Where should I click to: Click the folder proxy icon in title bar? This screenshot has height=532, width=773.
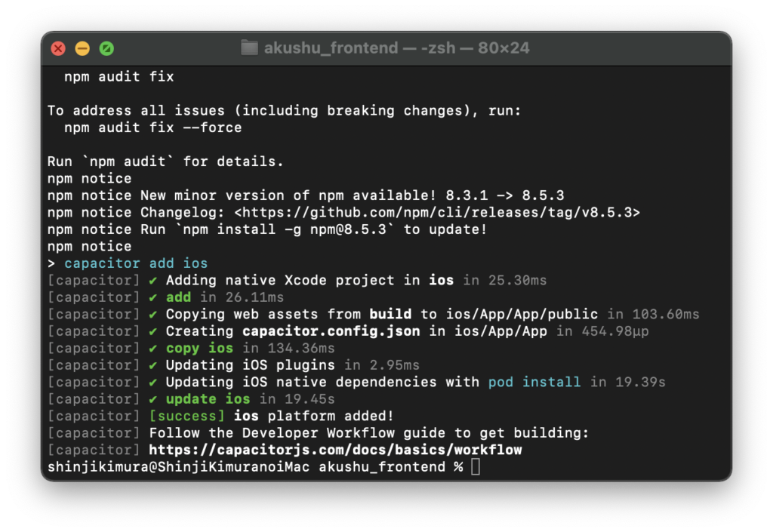[249, 48]
